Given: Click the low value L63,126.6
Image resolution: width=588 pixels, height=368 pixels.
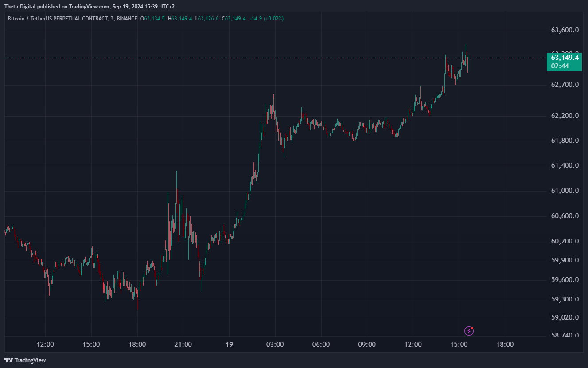Looking at the screenshot, I should pyautogui.click(x=206, y=19).
